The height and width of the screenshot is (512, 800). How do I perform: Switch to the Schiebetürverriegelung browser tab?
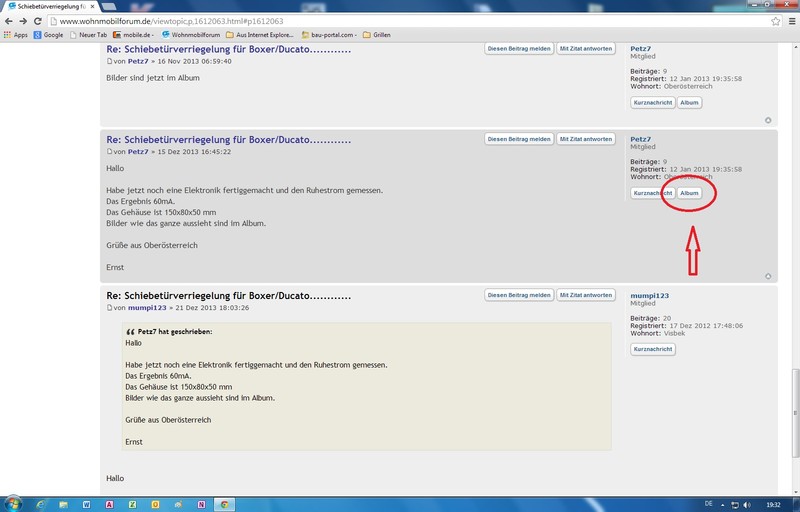click(48, 6)
